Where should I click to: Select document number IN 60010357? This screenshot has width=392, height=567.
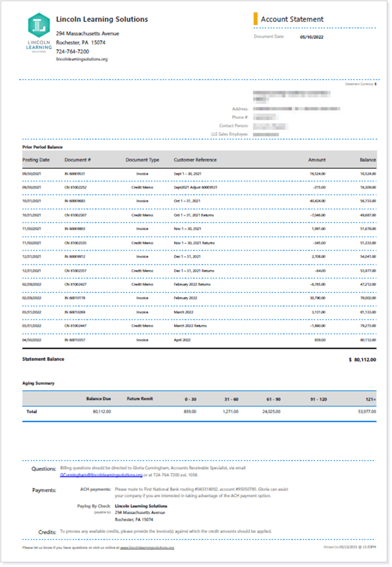pyautogui.click(x=75, y=340)
